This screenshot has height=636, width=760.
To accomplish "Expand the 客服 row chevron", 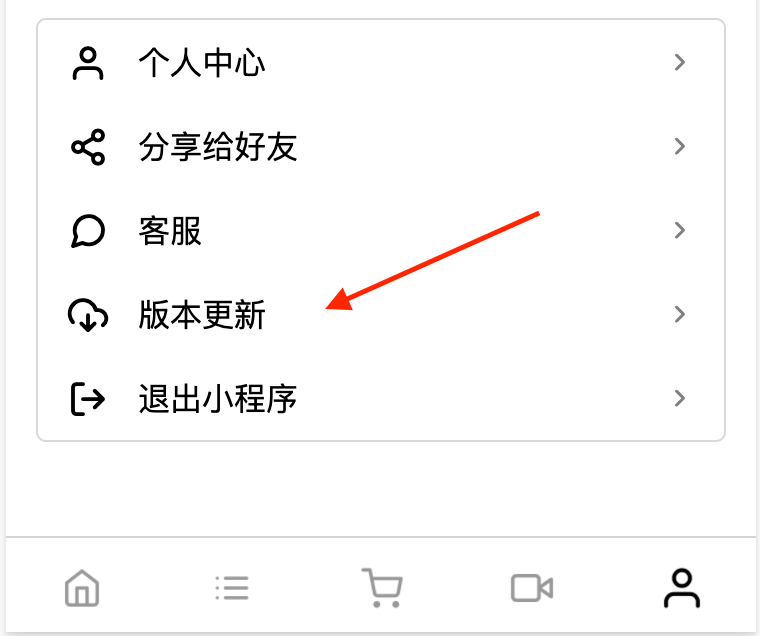I will coord(680,230).
